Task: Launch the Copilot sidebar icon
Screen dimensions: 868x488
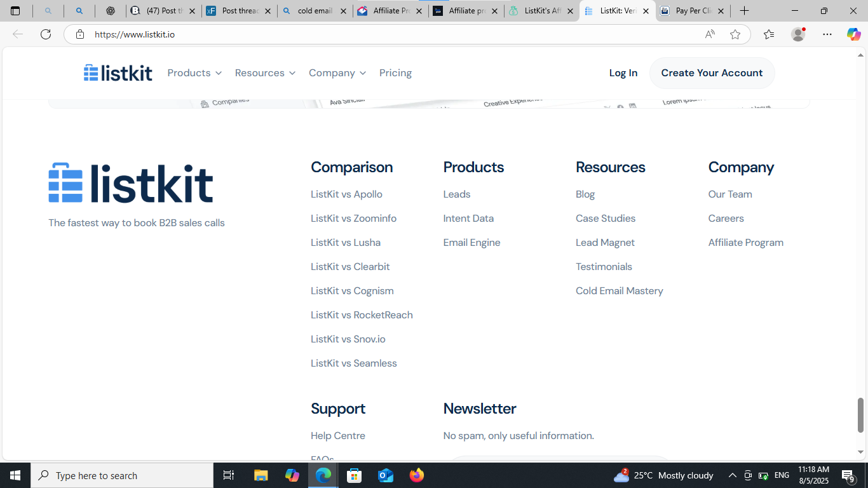Action: click(853, 34)
